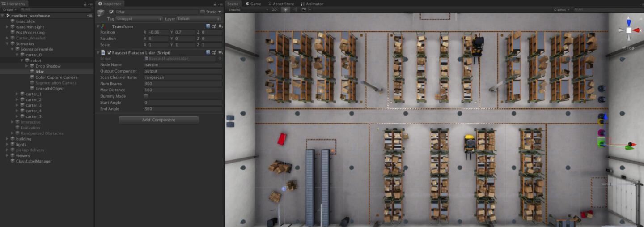Toggle scene lighting sun icon
Viewport: 644px width, 227px height.
(286, 9)
